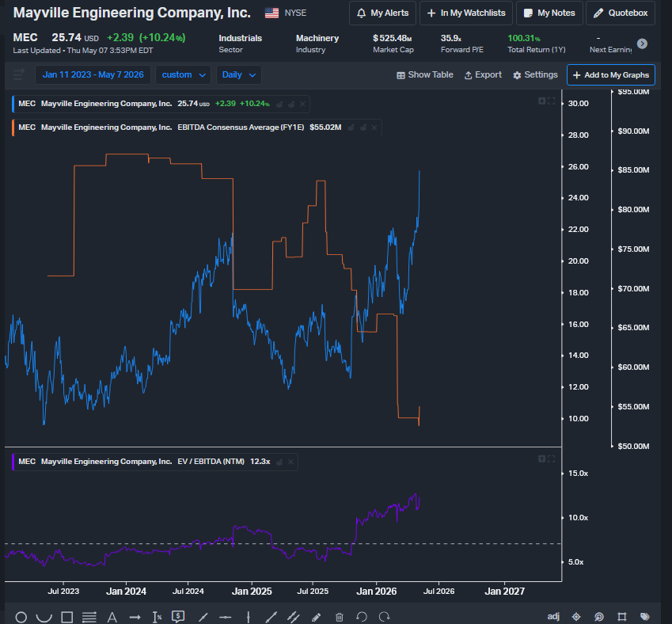This screenshot has width=672, height=624.
Task: Remove the MEC price series
Action: pyautogui.click(x=302, y=104)
